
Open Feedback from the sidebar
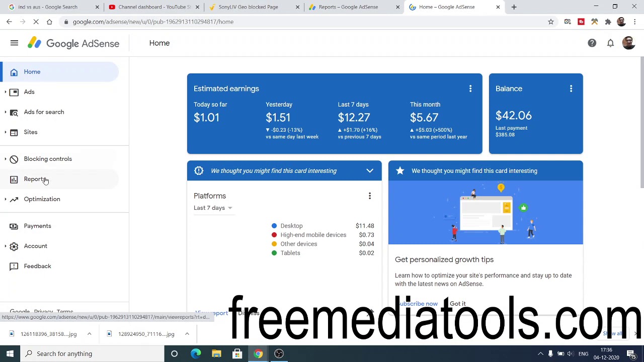click(x=37, y=266)
